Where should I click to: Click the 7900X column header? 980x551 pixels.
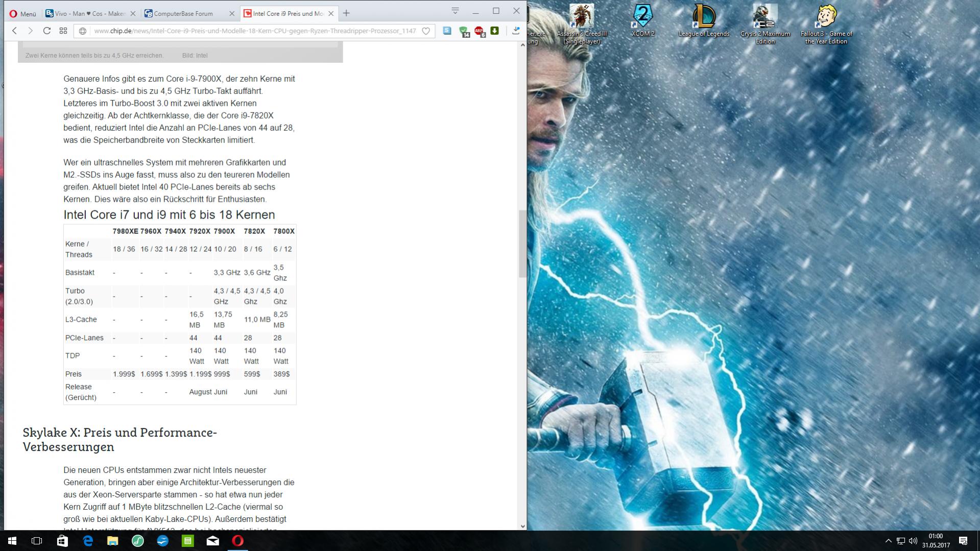coord(224,231)
